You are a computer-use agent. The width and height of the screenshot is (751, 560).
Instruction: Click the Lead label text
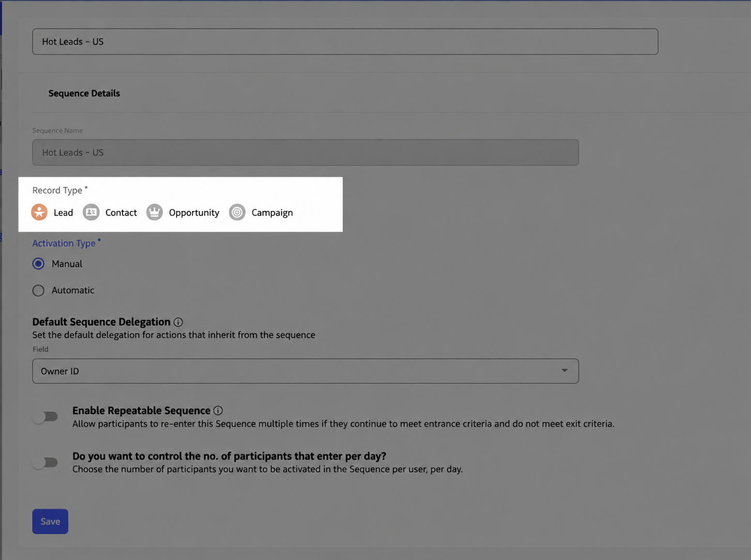[x=63, y=213]
